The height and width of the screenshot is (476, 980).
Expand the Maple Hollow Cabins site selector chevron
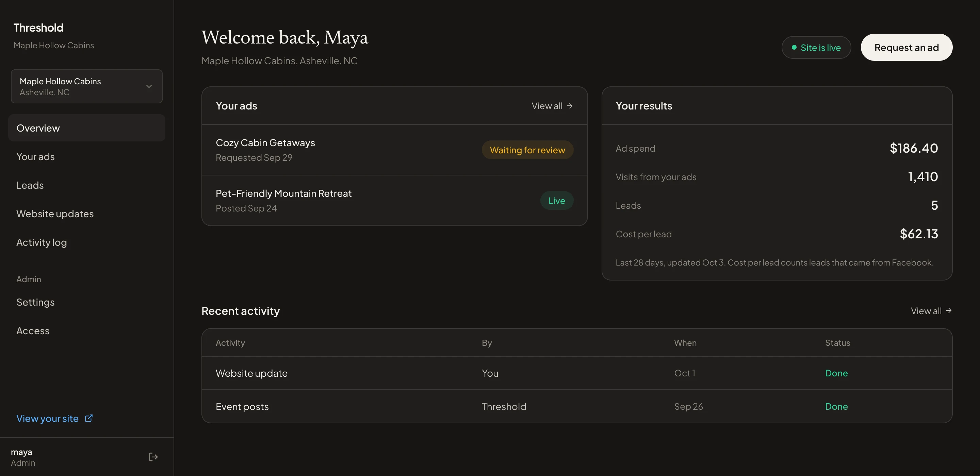149,86
